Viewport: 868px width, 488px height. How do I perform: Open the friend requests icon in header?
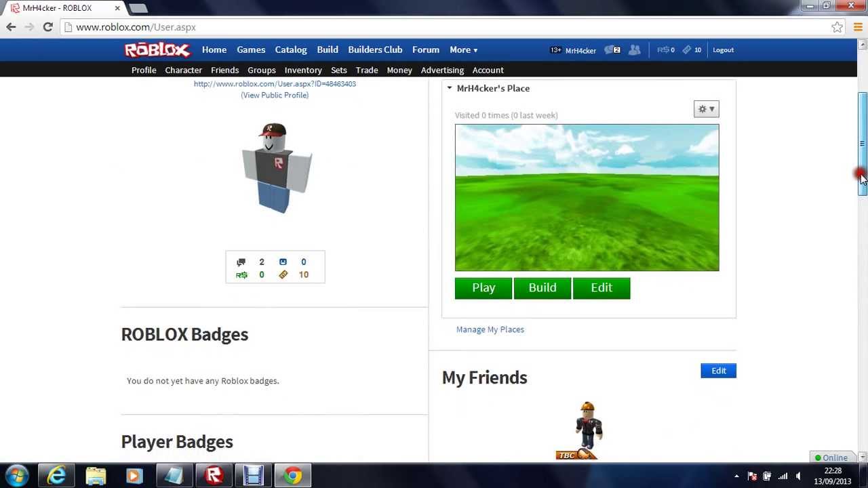click(634, 50)
